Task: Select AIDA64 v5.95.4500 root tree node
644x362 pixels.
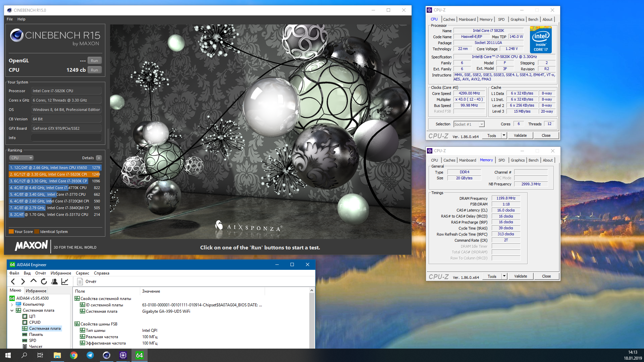Action: click(x=33, y=298)
